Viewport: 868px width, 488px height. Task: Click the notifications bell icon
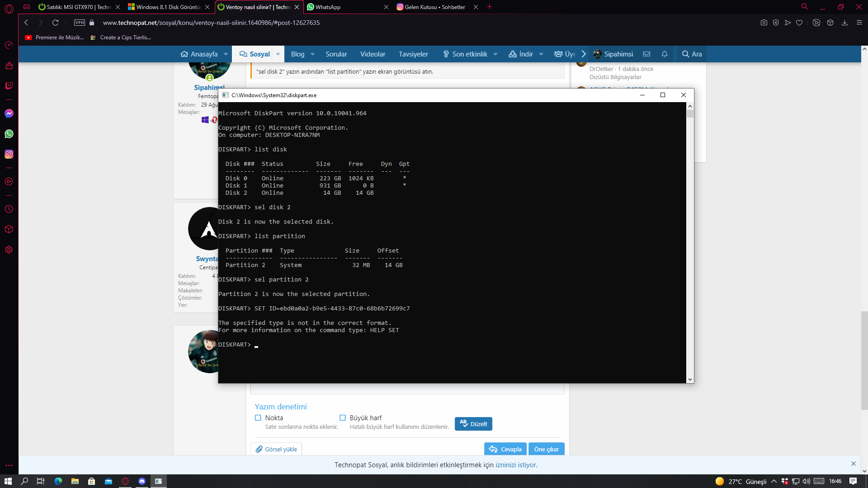pos(664,54)
